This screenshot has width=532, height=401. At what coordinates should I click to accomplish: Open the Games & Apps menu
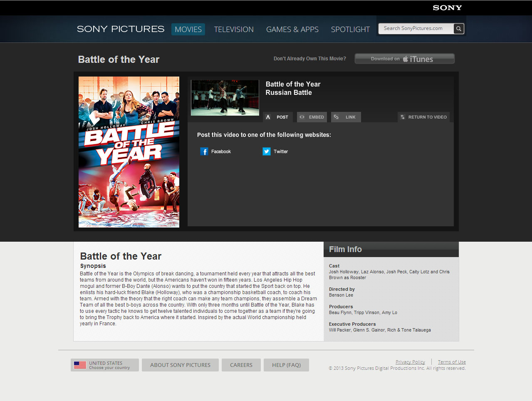tap(292, 30)
